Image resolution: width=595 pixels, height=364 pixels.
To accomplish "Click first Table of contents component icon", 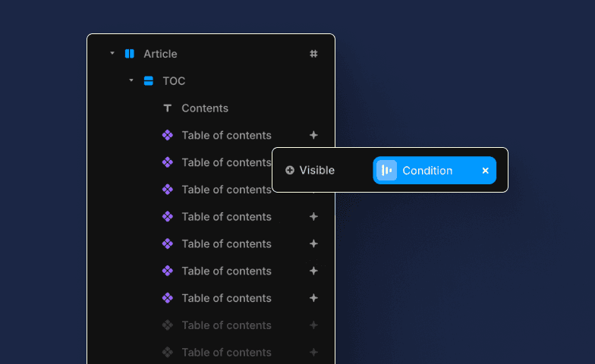I will coord(167,135).
